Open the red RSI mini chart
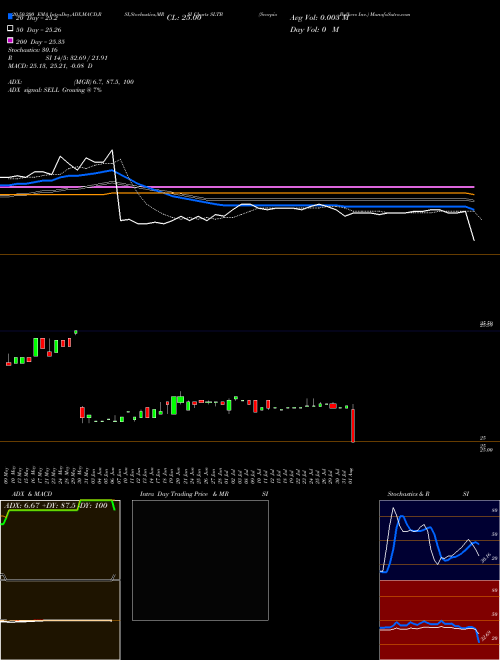 tap(439, 620)
